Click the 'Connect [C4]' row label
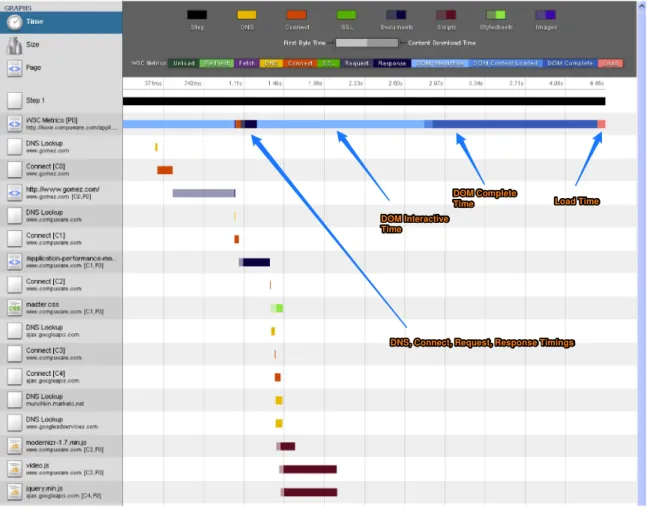 45,373
